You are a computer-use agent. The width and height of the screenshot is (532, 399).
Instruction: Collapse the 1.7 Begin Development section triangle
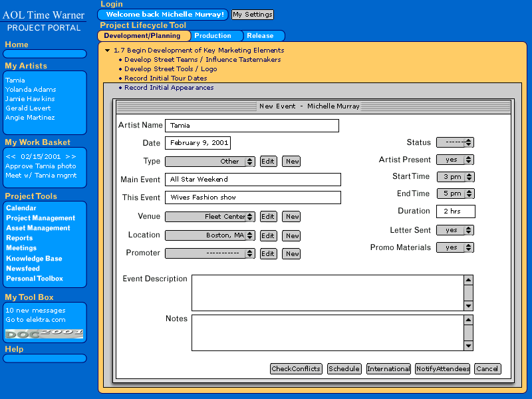click(108, 51)
